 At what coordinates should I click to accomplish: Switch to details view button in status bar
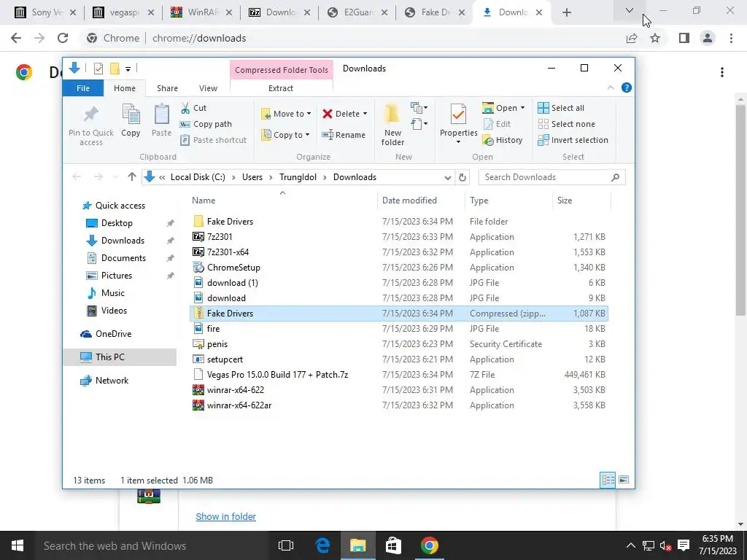[608, 480]
